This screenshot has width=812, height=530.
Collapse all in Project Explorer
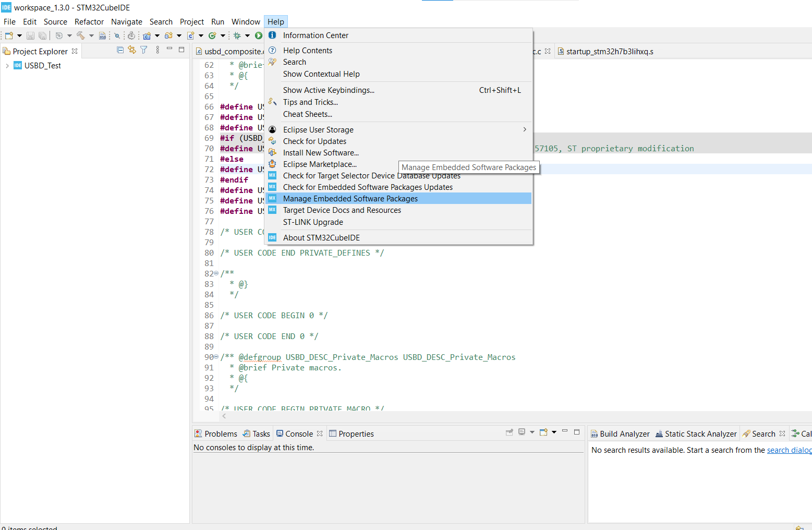(120, 50)
